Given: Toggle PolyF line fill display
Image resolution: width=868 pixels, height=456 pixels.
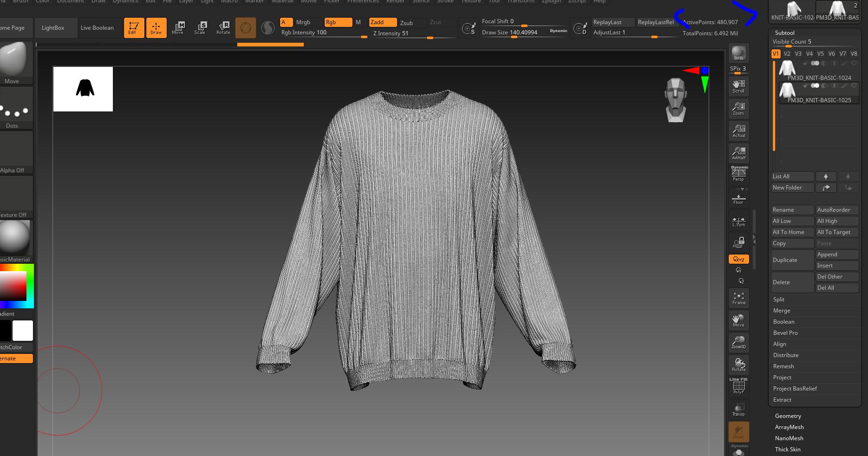Looking at the screenshot, I should point(738,386).
